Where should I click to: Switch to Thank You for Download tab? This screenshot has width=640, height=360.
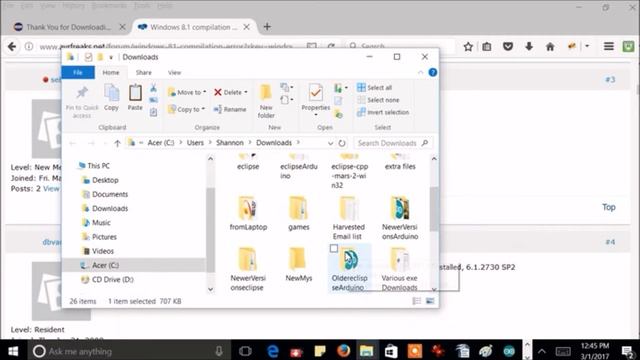click(x=69, y=27)
